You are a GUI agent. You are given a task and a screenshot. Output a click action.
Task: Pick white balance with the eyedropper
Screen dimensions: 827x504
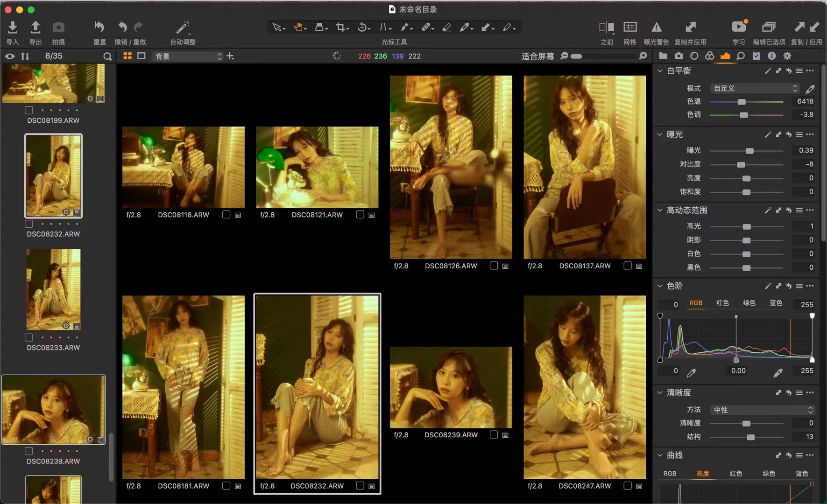pyautogui.click(x=810, y=89)
